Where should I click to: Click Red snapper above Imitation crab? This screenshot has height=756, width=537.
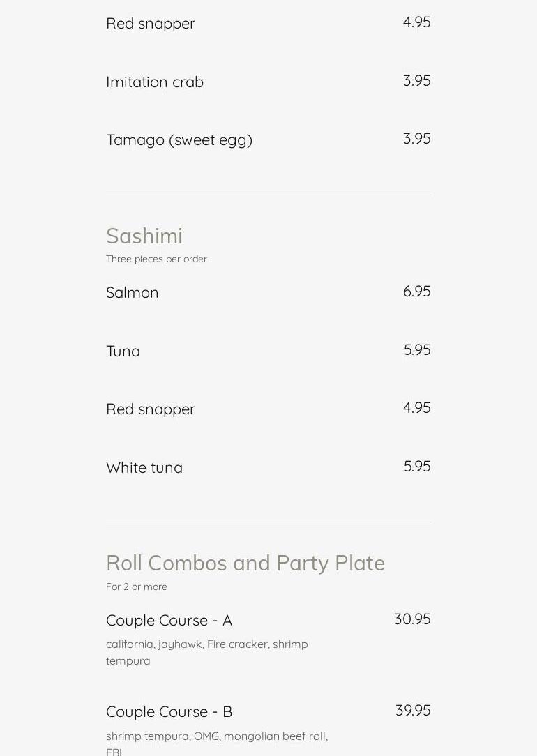click(151, 24)
